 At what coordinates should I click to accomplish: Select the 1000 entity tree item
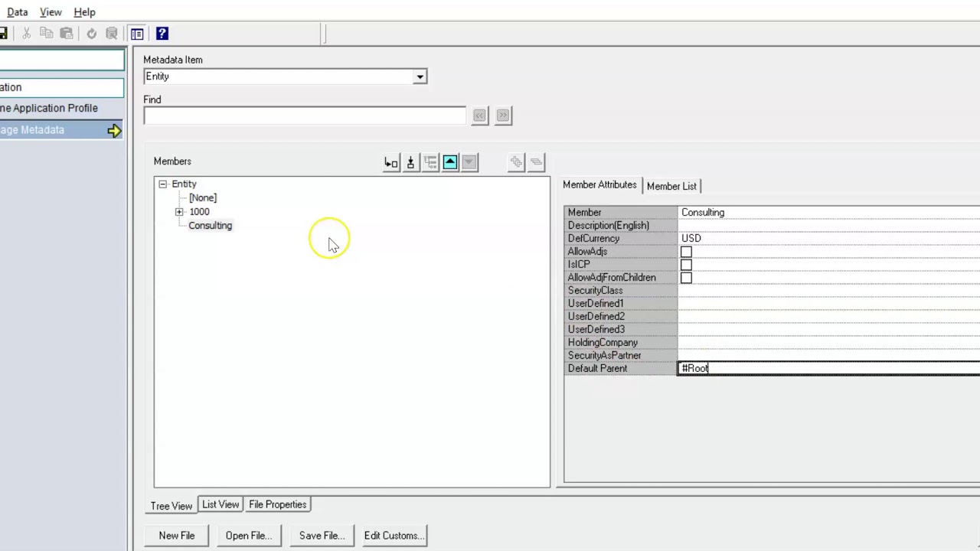coord(199,212)
